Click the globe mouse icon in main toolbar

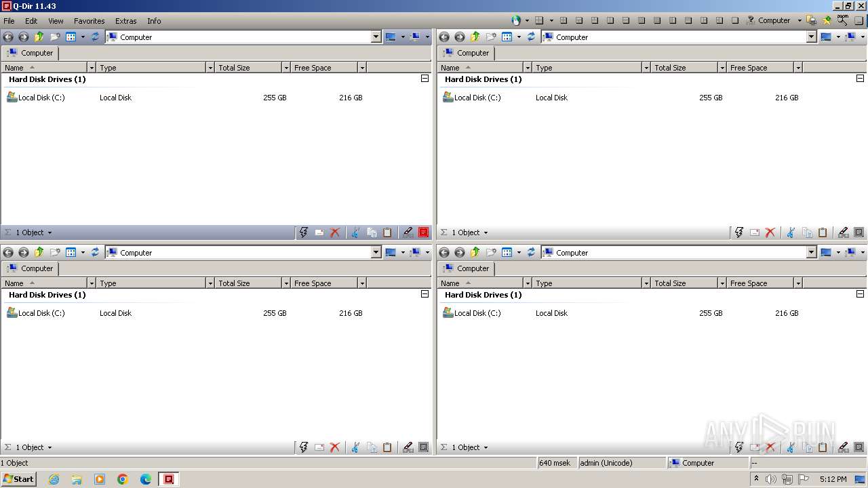pos(516,20)
